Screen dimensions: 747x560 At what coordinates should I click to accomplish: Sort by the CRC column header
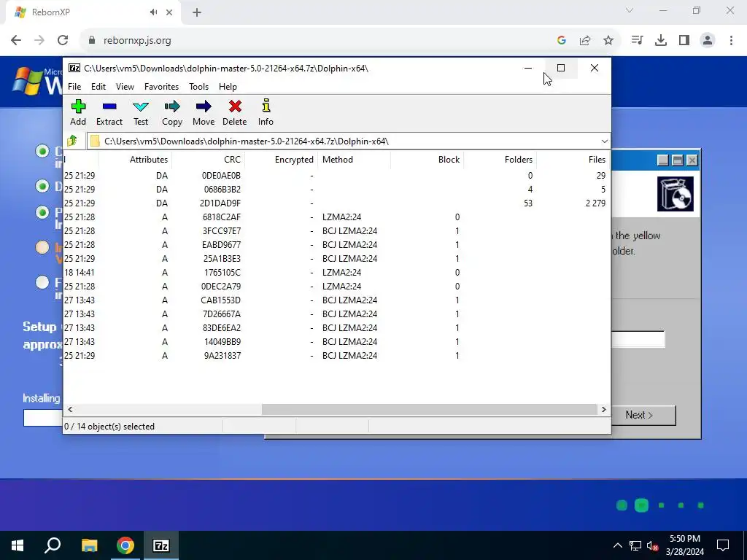point(208,160)
